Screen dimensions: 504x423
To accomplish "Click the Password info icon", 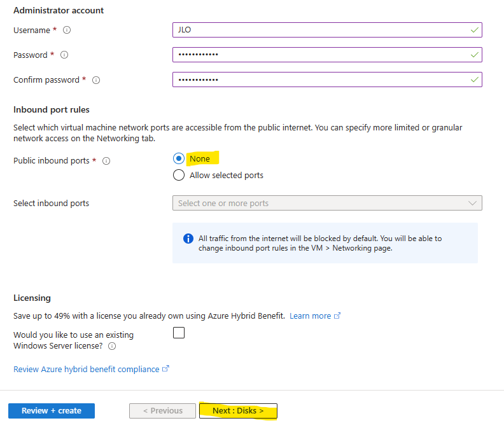I will 64,55.
